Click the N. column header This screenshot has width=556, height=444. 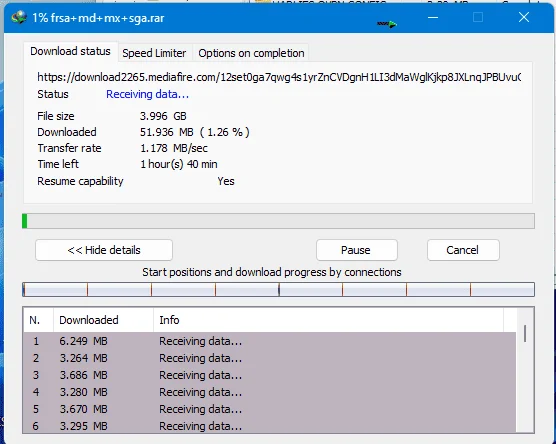(x=38, y=320)
